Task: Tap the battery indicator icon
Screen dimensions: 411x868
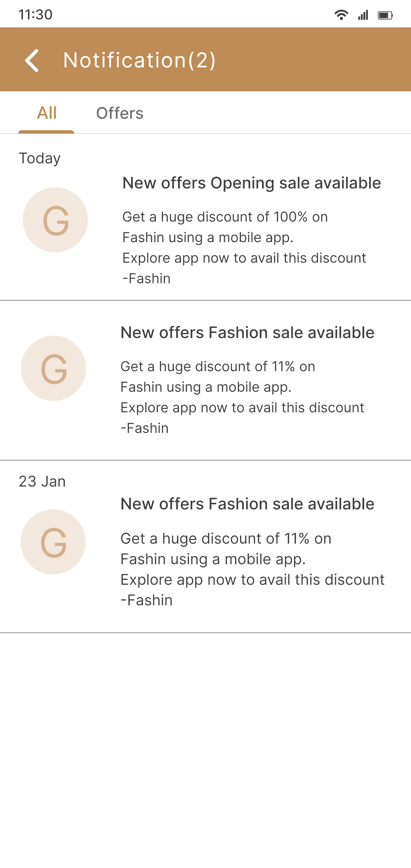Action: [x=385, y=15]
